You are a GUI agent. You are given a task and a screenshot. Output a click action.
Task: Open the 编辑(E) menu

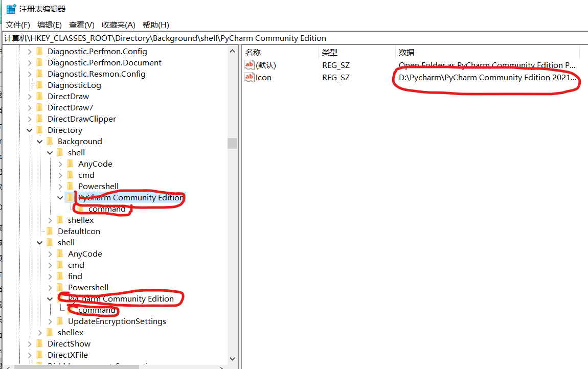point(50,25)
